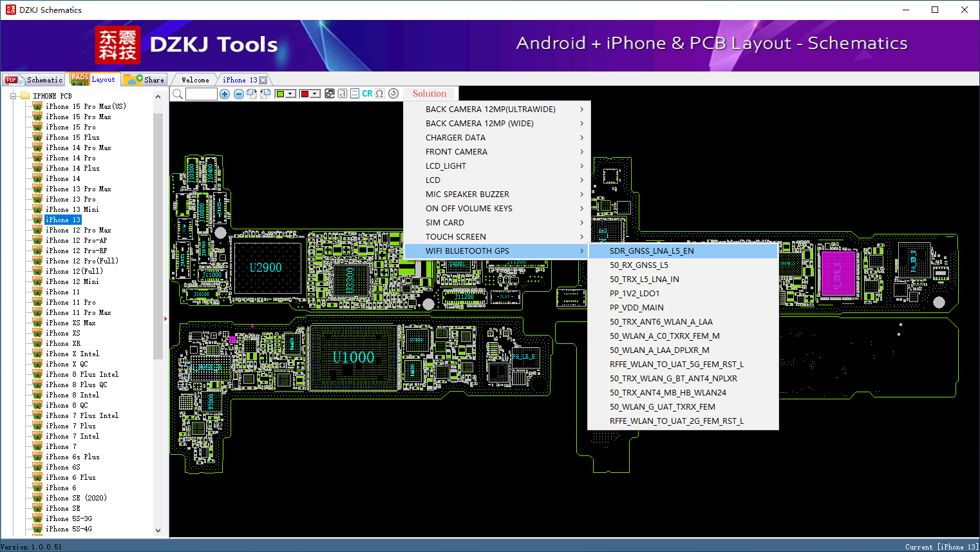Viewport: 980px width, 552px height.
Task: Click the red color swatch
Action: (x=305, y=94)
